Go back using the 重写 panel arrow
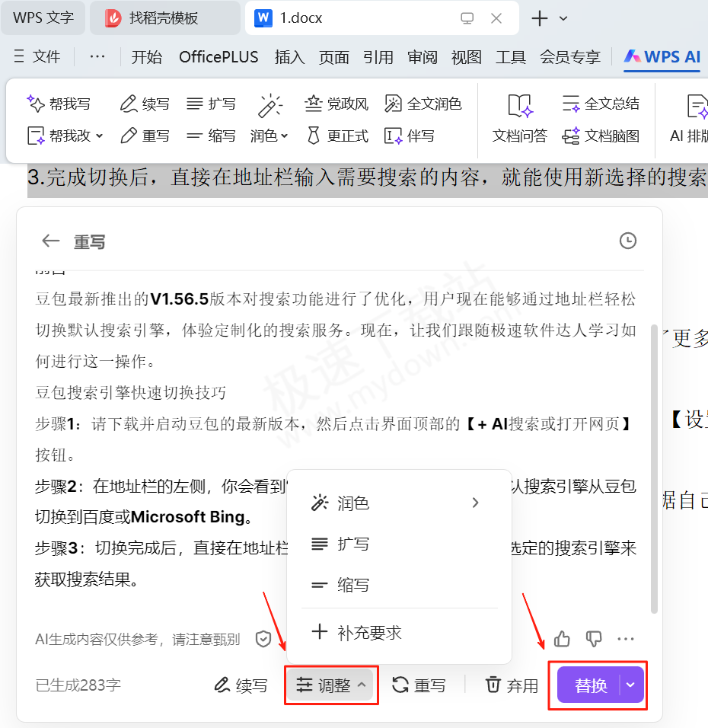The height and width of the screenshot is (728, 708). (50, 241)
